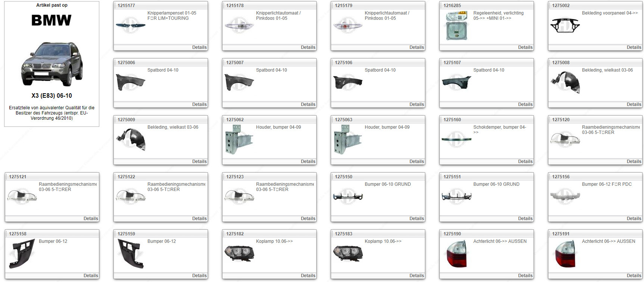Image resolution: width=644 pixels, height=282 pixels.
Task: Click the bumper image for part 1275151
Action: 456,197
